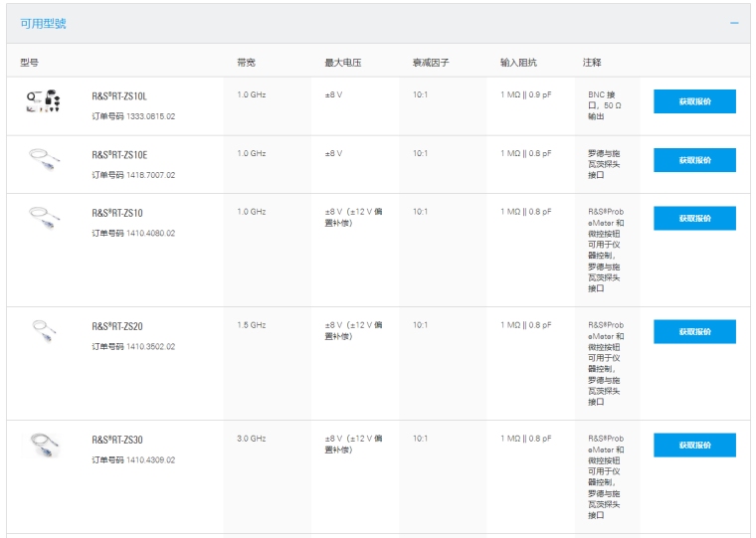Open the R&S RT-ZS10L product name link
This screenshot has height=538, width=756.
click(x=119, y=96)
